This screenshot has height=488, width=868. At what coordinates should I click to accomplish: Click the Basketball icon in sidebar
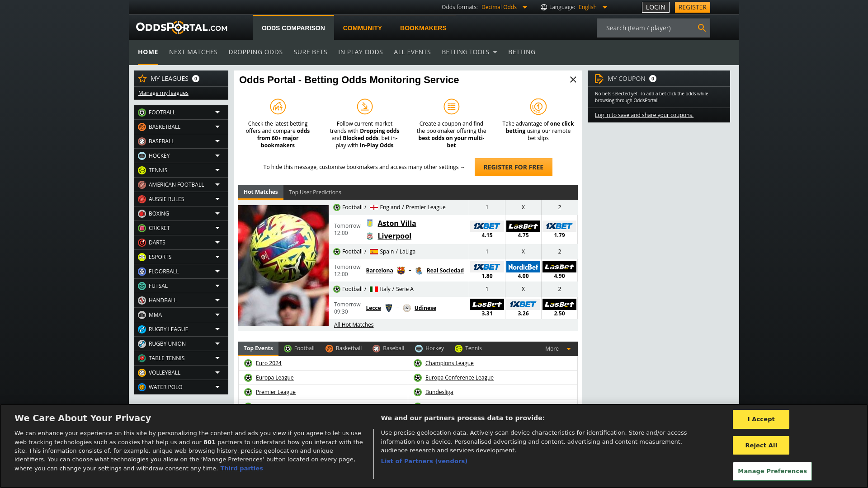pos(142,127)
